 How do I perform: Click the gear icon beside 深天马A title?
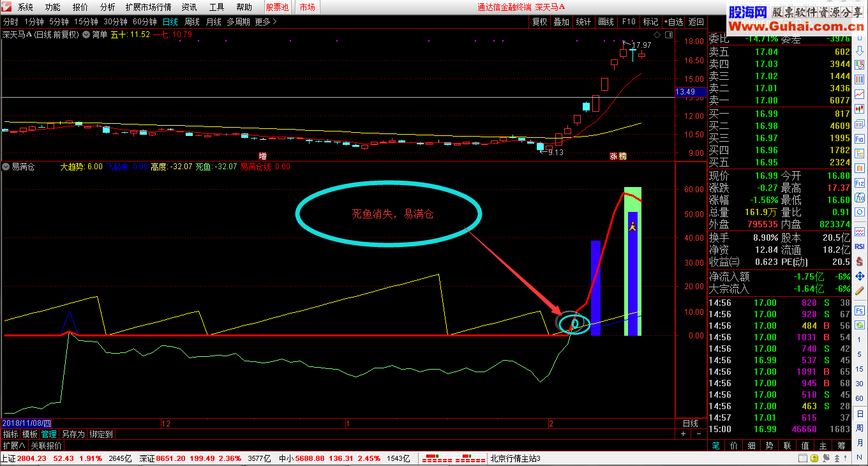[x=86, y=34]
